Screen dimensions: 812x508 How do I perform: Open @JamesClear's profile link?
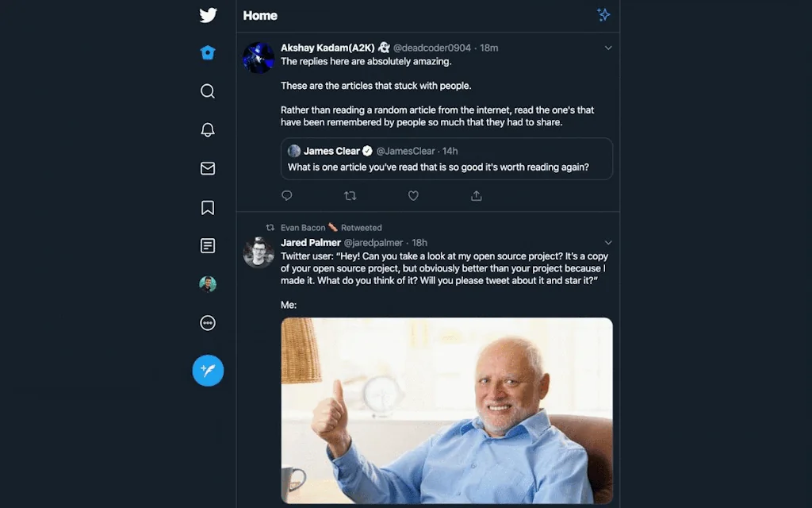(x=406, y=151)
